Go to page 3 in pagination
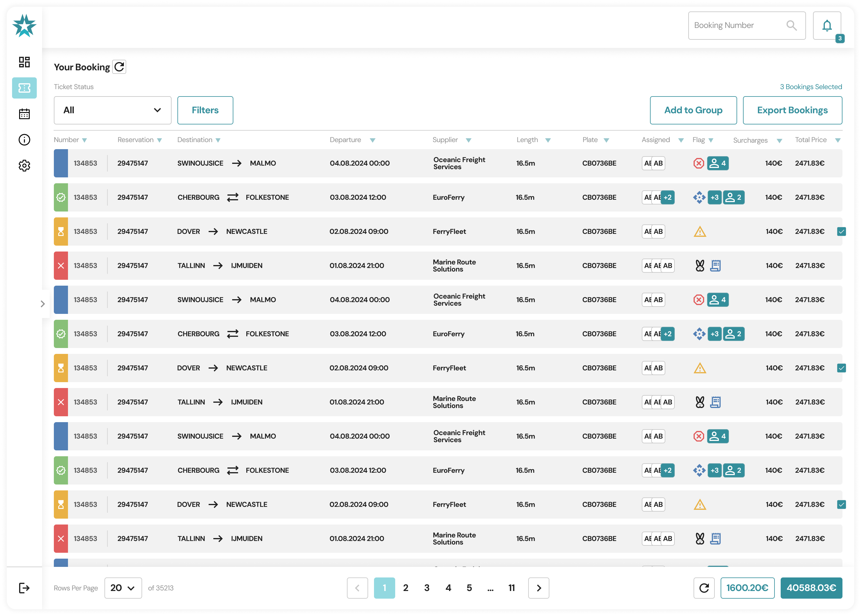The width and height of the screenshot is (861, 616). pyautogui.click(x=427, y=588)
